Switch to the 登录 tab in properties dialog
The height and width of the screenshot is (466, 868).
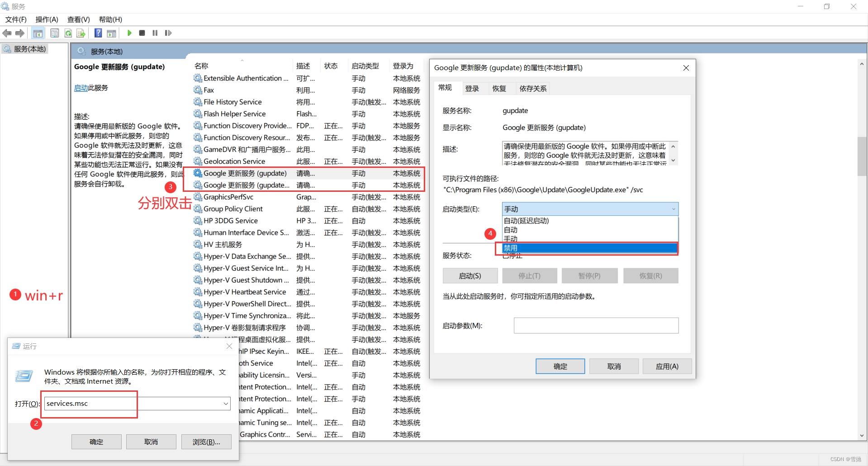point(472,89)
